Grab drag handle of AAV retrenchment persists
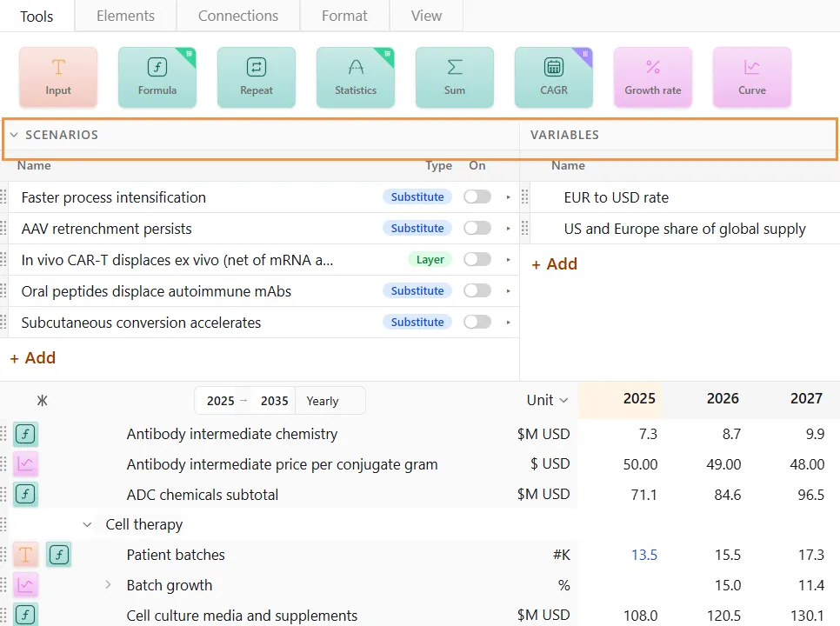The height and width of the screenshot is (626, 840). pos(3,229)
